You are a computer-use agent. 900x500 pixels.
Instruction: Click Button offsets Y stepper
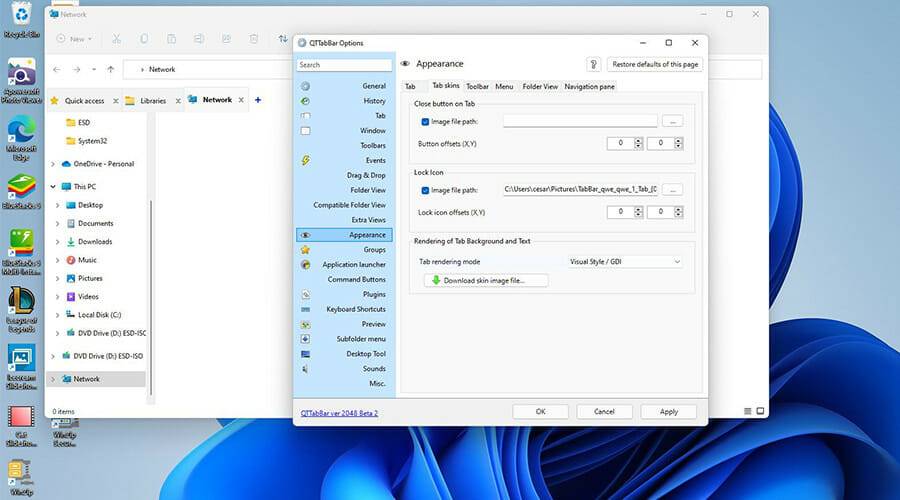(678, 143)
